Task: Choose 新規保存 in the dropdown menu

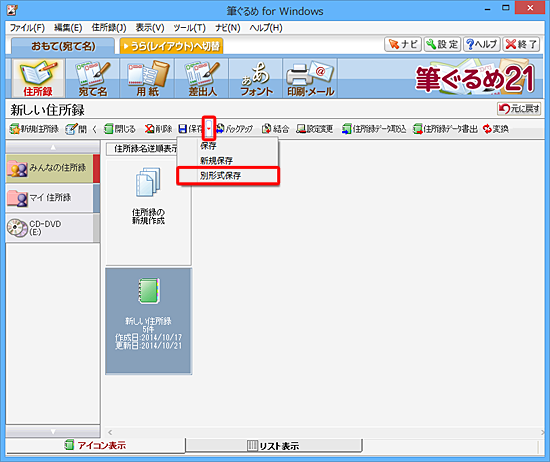Action: [x=228, y=161]
